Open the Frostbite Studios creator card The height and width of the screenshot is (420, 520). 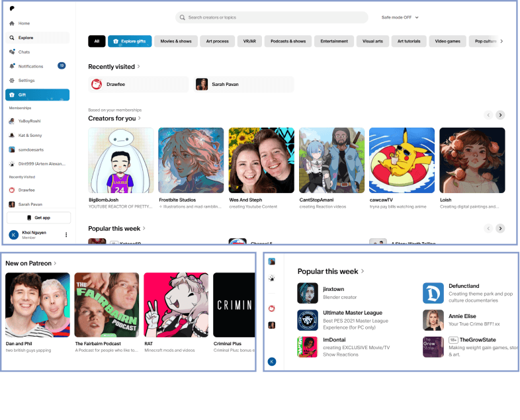(x=191, y=169)
